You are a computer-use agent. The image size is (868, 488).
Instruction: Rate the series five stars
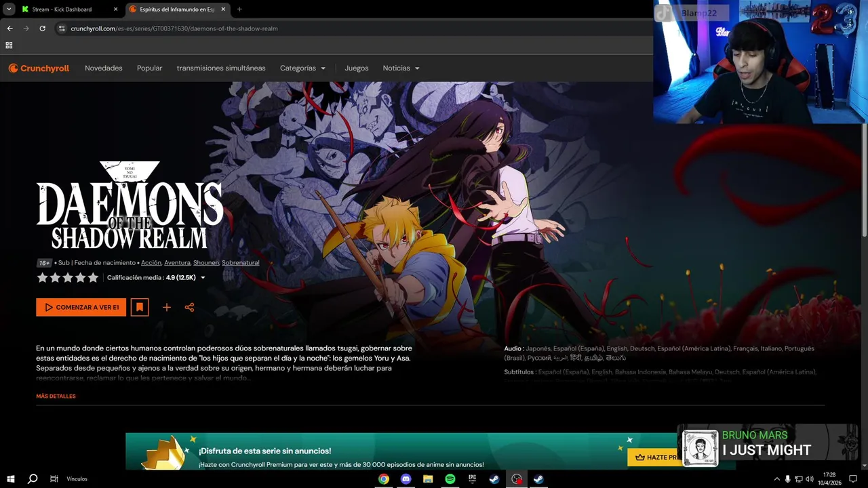click(x=93, y=277)
